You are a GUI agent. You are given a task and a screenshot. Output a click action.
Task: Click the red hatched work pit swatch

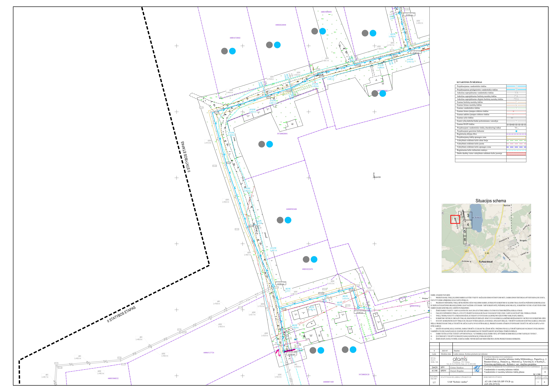click(x=516, y=154)
